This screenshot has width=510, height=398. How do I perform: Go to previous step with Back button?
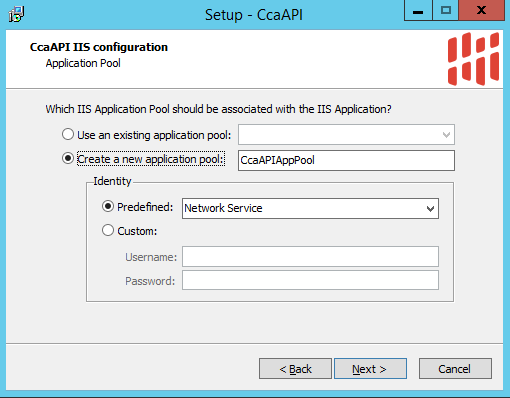click(x=295, y=369)
